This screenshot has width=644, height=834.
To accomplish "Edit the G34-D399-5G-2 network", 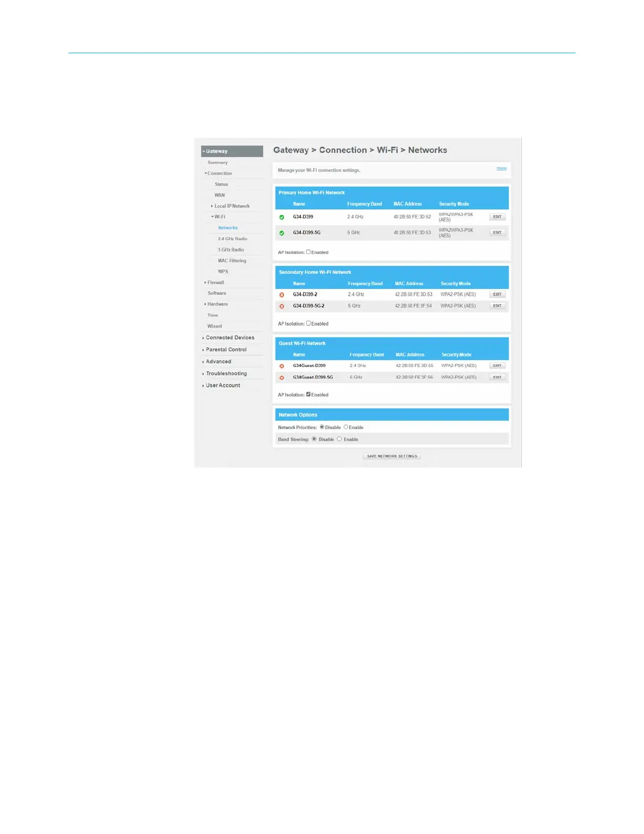I will [x=497, y=306].
